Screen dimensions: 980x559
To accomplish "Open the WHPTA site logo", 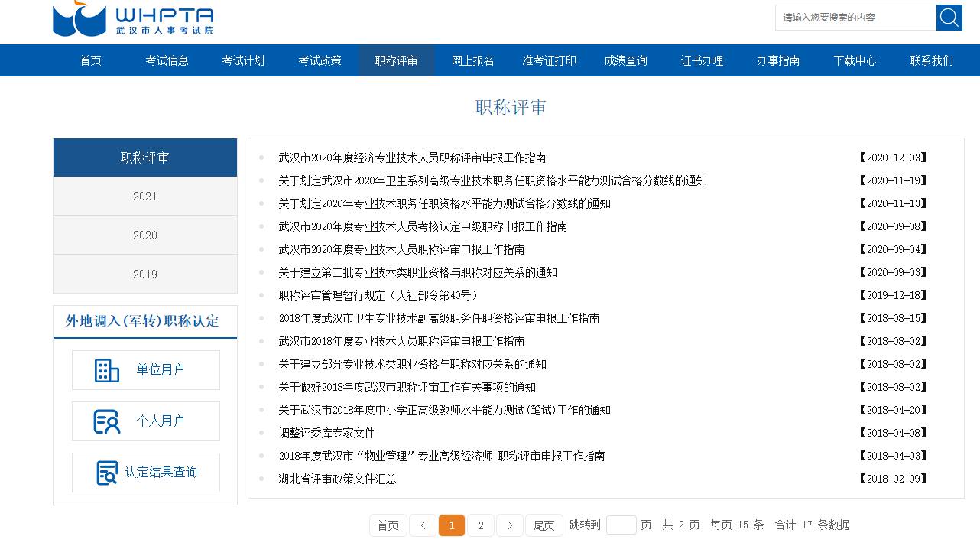I will click(133, 18).
